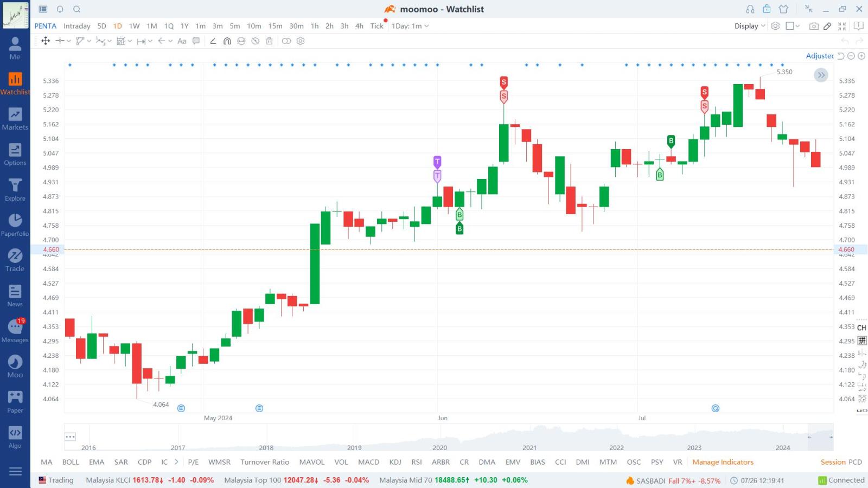Switch to Intraday timeframe
The width and height of the screenshot is (868, 488).
(x=77, y=26)
